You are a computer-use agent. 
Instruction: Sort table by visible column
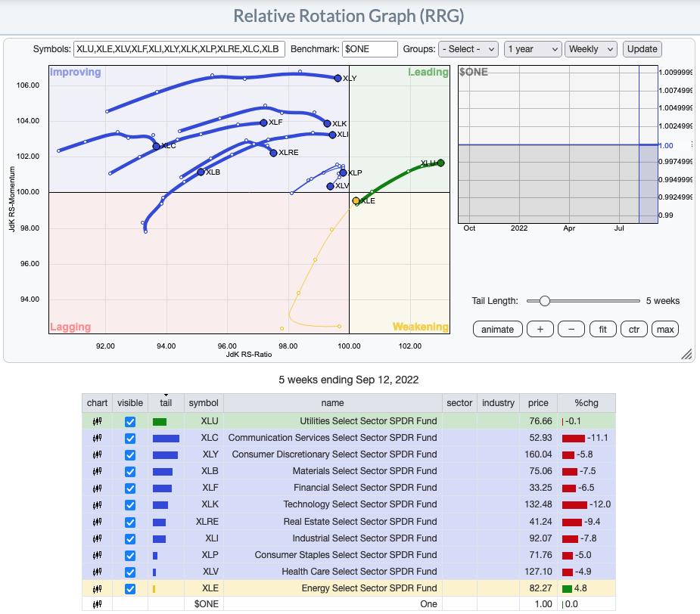[x=130, y=403]
